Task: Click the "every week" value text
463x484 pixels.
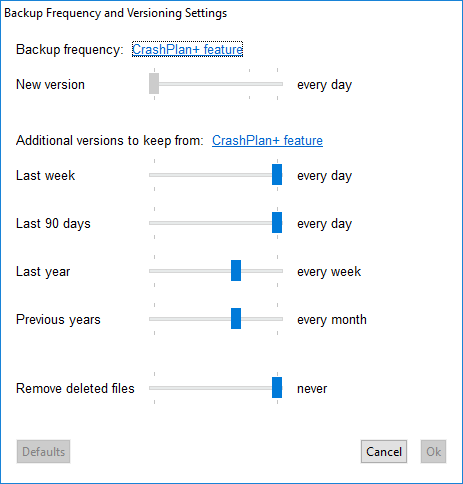Action: [329, 272]
